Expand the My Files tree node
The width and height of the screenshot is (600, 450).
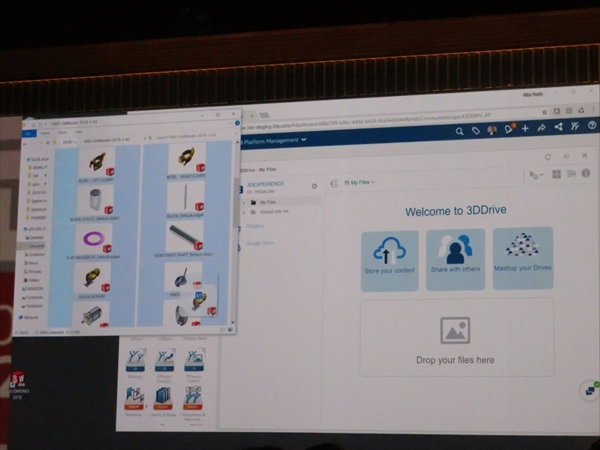(x=244, y=202)
